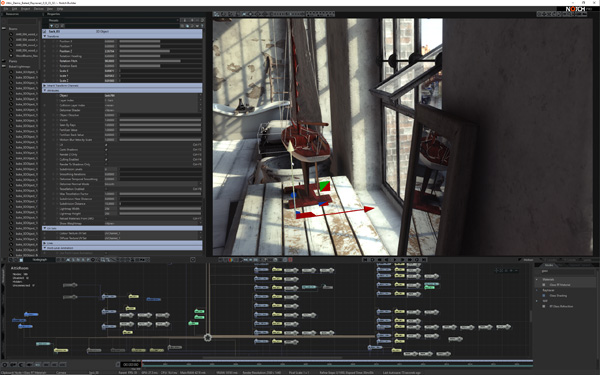Open the File menu
600x375 pixels.
point(6,9)
